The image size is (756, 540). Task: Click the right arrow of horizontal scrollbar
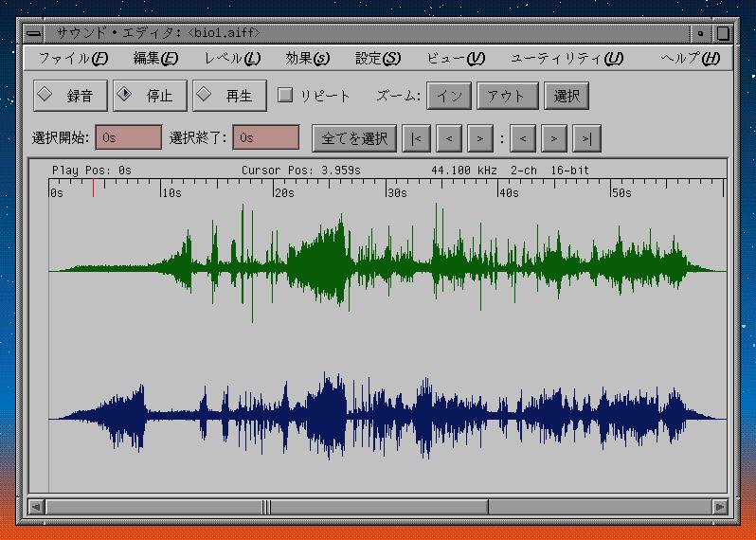[x=719, y=507]
